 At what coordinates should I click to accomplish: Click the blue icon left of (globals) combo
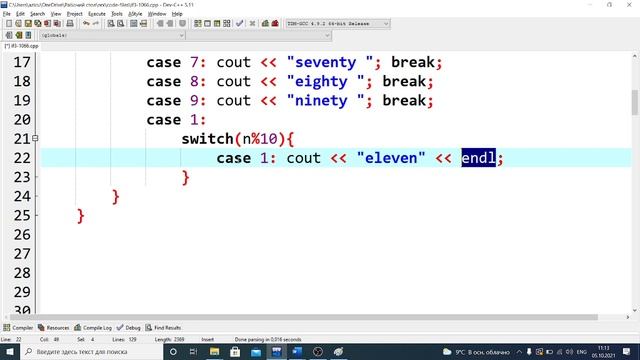(28, 36)
